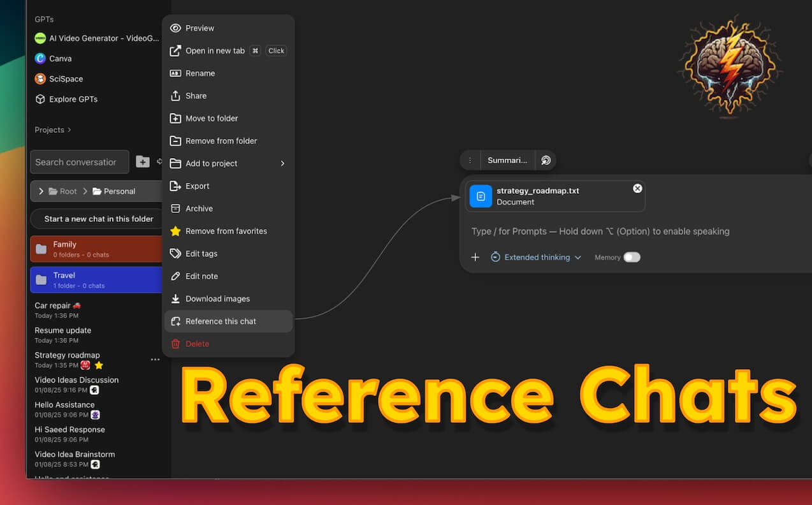Choose Open in new tab from context menu
The width and height of the screenshot is (812, 505).
[228, 51]
